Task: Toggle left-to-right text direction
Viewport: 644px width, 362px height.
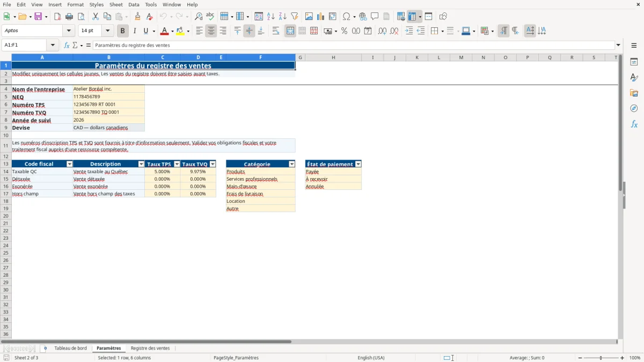Action: point(503,31)
